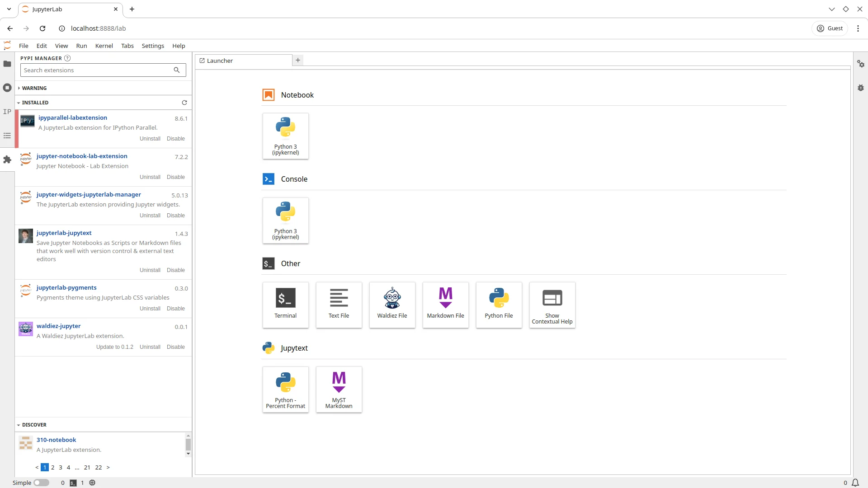Open the Property Inspector gears icon
The height and width of the screenshot is (488, 868).
[x=861, y=64]
